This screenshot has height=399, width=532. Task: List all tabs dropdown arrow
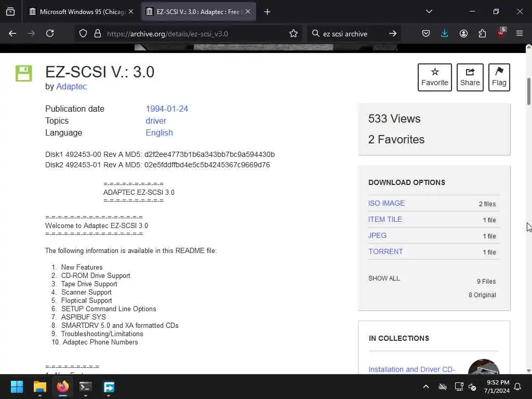[429, 11]
